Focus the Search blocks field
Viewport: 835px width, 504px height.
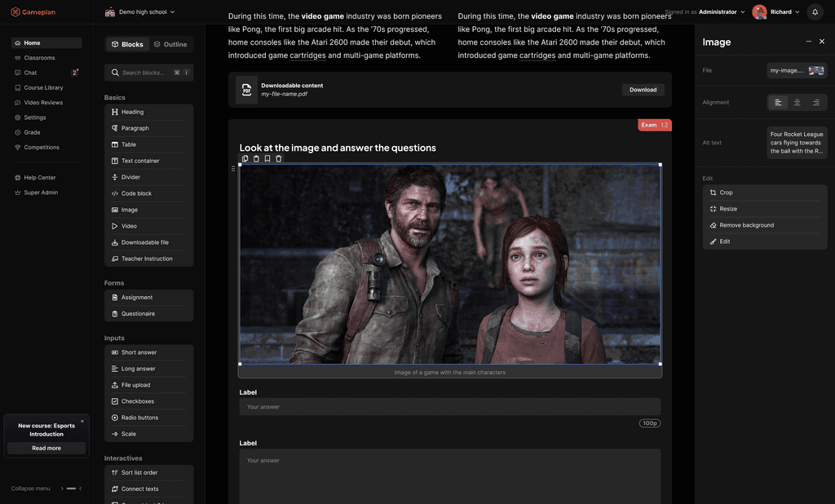[149, 73]
